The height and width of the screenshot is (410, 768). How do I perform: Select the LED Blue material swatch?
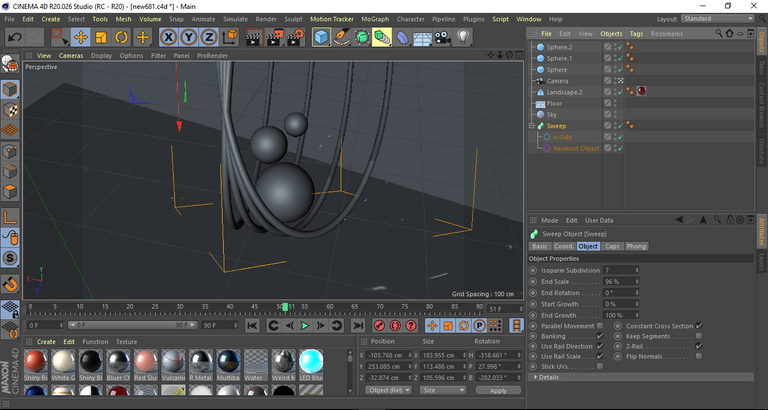pos(311,362)
